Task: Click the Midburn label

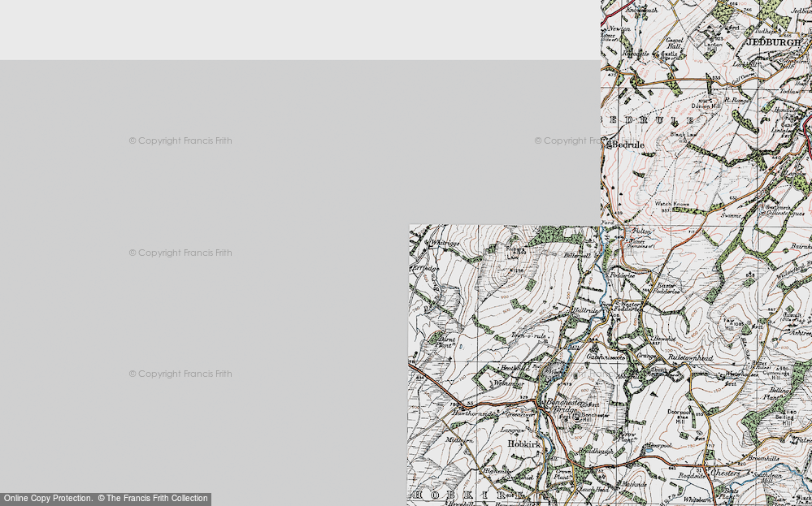Action: (x=458, y=440)
